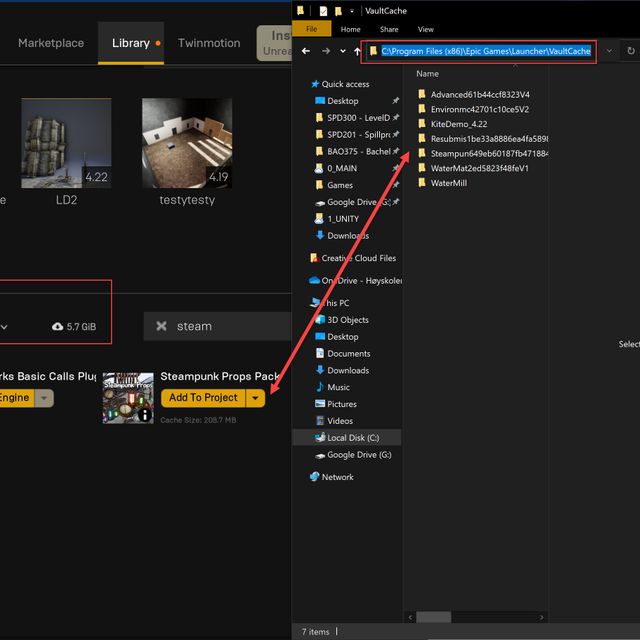
Task: Open the Add To Project dropdown arrow
Action: (256, 398)
